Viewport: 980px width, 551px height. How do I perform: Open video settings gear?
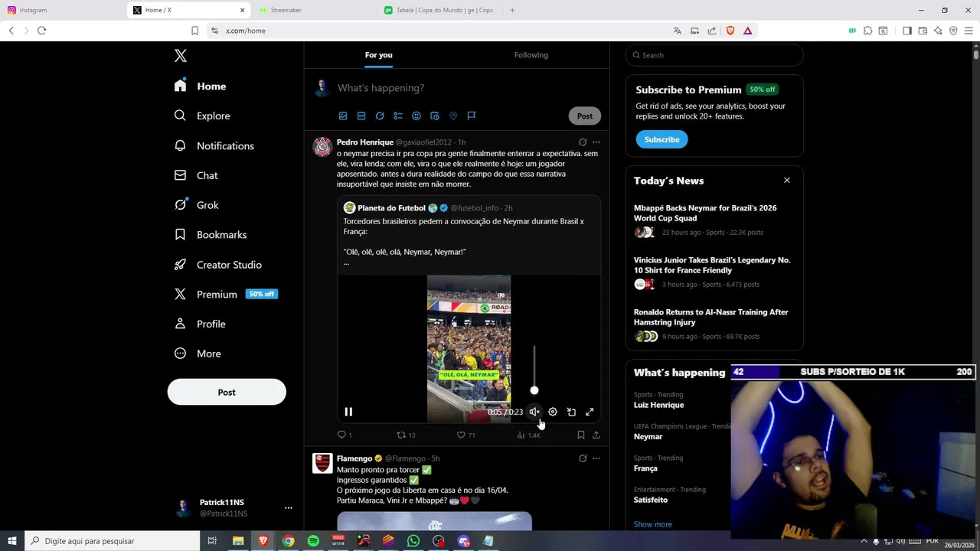point(553,412)
